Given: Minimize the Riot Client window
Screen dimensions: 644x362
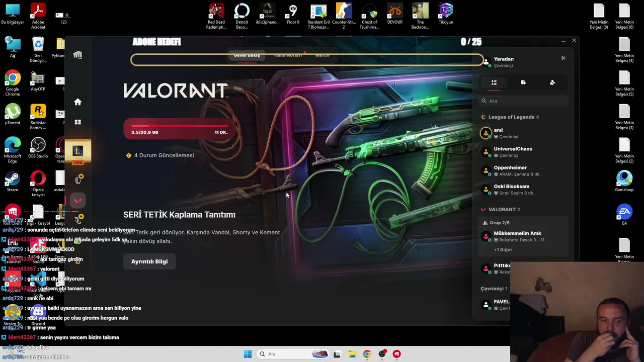Looking at the screenshot, I should 563,40.
